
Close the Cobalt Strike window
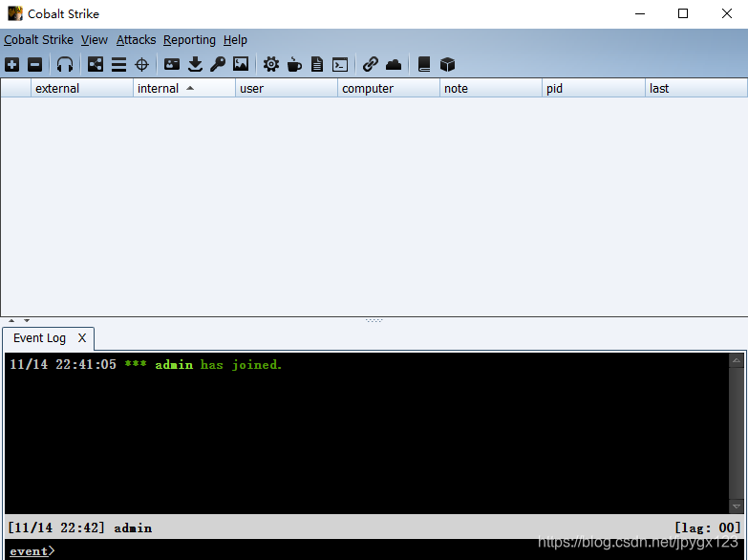(727, 13)
